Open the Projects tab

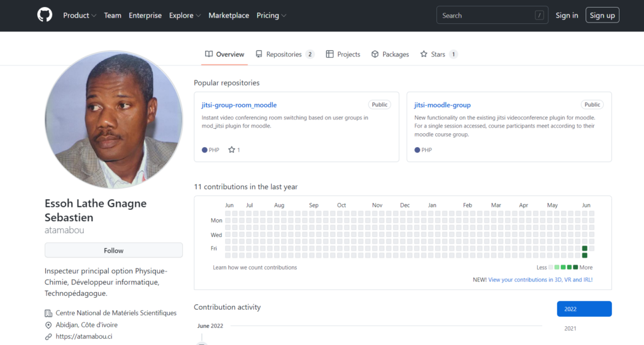coord(343,55)
